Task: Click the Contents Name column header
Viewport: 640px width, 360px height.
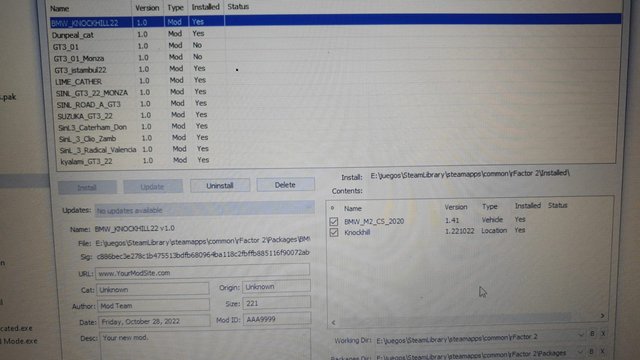Action: (x=353, y=209)
